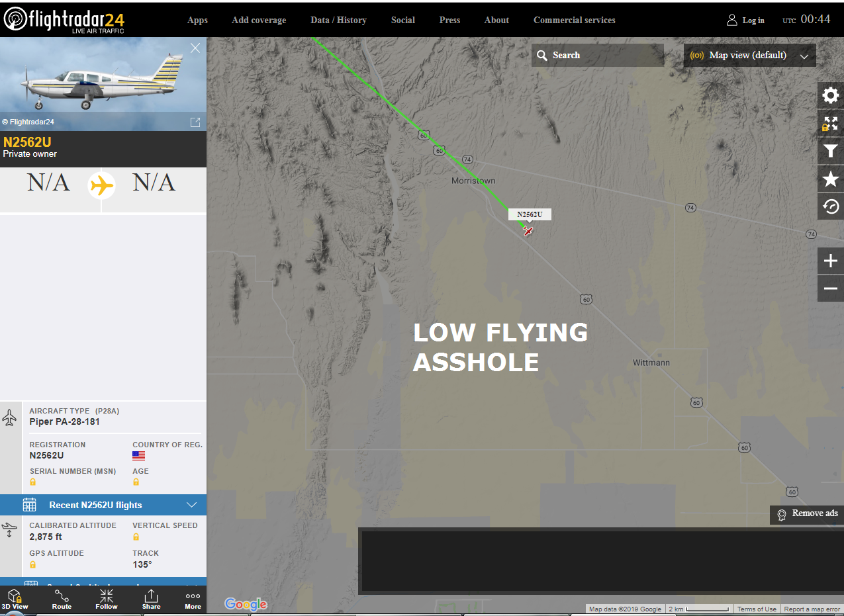The image size is (844, 616).
Task: Enable Follow aircraft mode
Action: (106, 599)
